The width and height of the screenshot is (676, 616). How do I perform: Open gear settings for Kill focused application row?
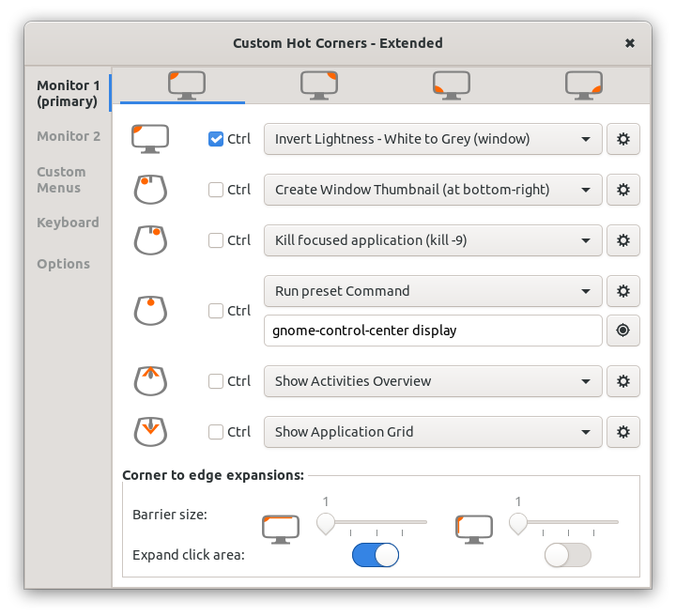point(623,240)
